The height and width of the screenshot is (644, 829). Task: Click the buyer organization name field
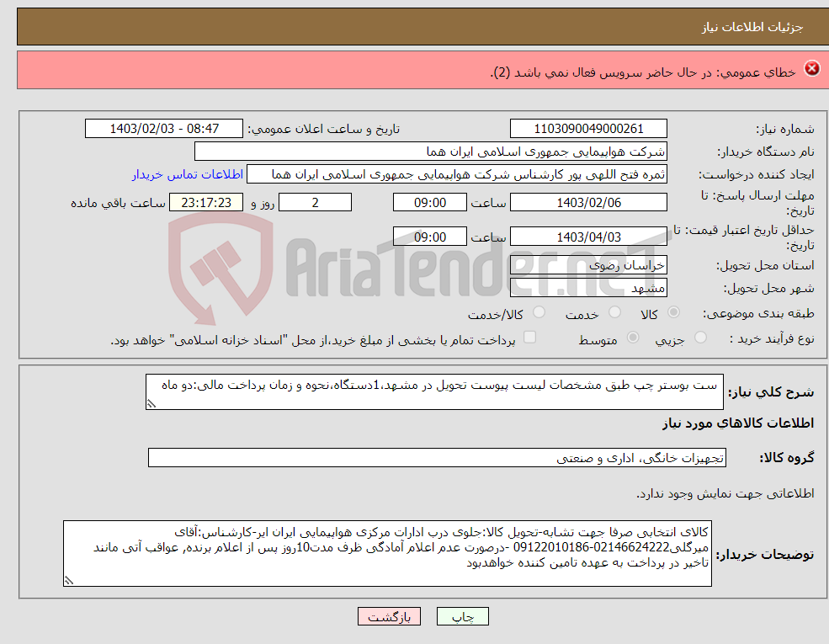pyautogui.click(x=430, y=152)
